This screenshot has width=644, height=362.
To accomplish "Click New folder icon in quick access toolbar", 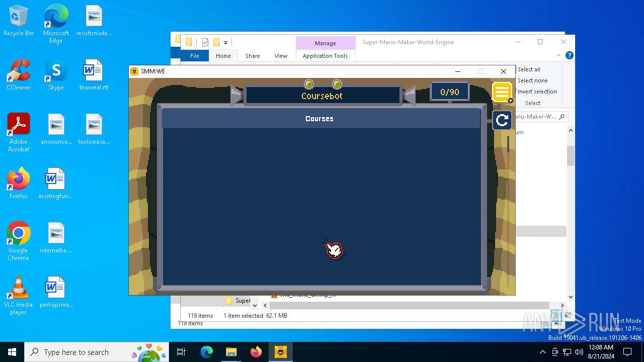I will tap(216, 42).
